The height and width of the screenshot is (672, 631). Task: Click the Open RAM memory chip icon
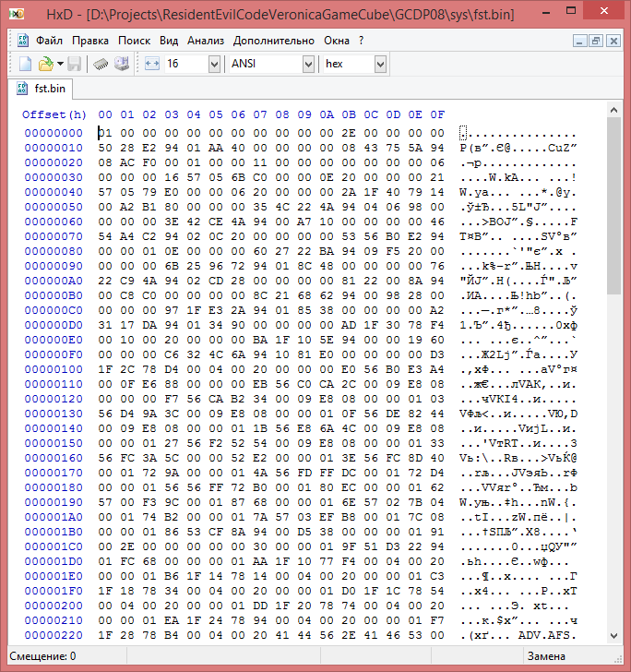click(101, 65)
